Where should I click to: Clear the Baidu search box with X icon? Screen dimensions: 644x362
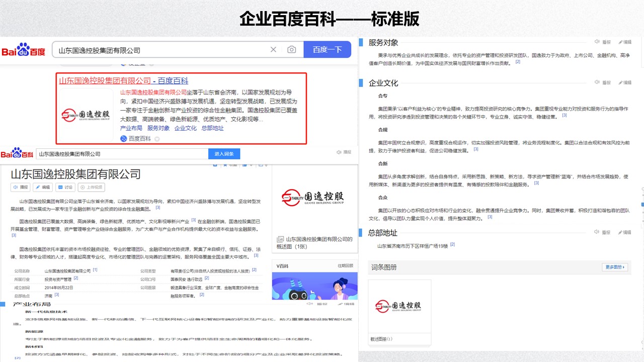pos(273,50)
